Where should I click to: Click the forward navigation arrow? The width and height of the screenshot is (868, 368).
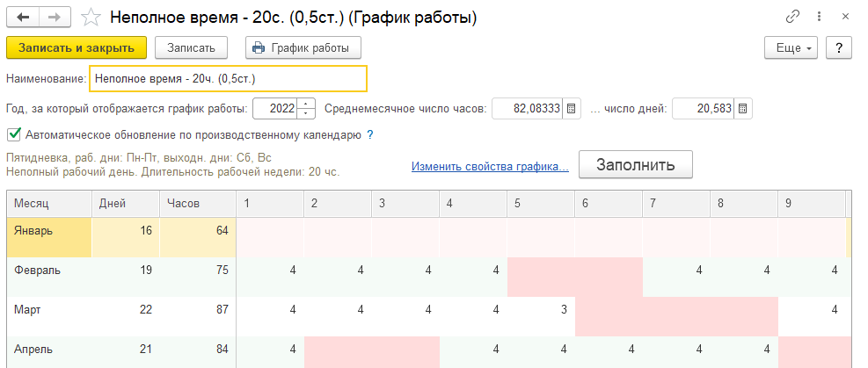point(55,18)
